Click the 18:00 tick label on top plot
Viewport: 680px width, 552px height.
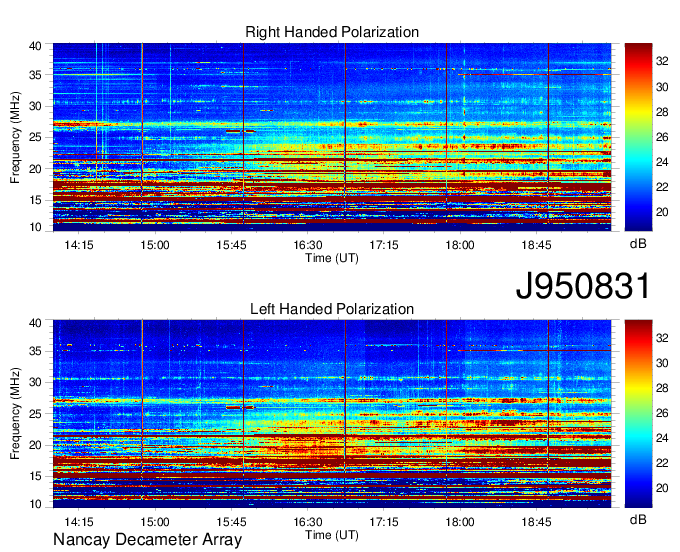[460, 245]
